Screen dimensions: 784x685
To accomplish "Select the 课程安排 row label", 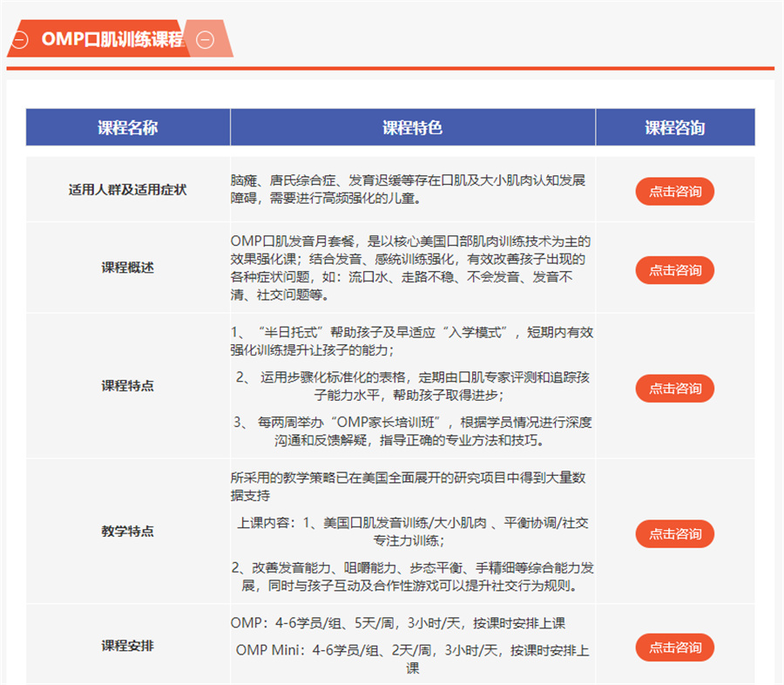I will 127,648.
